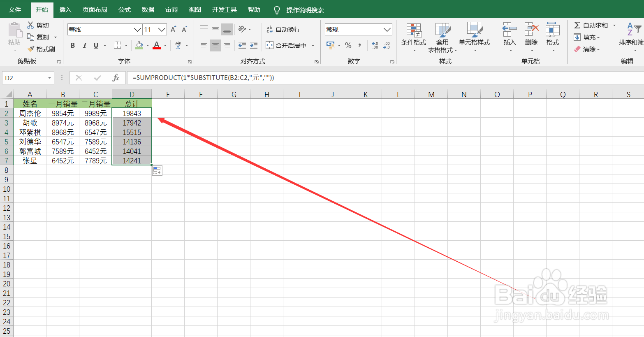The image size is (644, 337).
Task: Click the Paste (粘贴) clipboard icon
Action: [14, 30]
